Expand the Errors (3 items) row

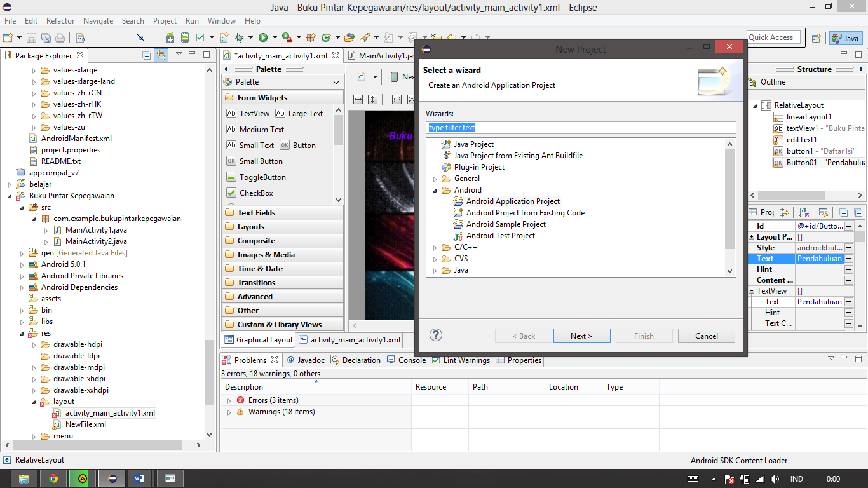point(229,401)
